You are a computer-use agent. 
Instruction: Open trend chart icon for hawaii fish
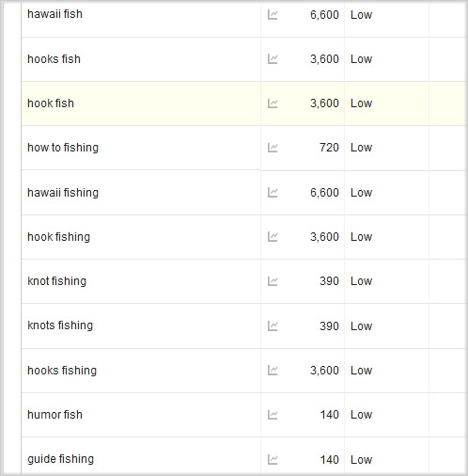click(273, 15)
